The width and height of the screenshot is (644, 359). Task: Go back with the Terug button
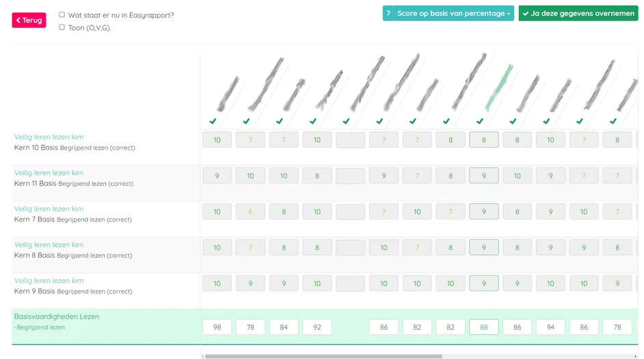(29, 20)
